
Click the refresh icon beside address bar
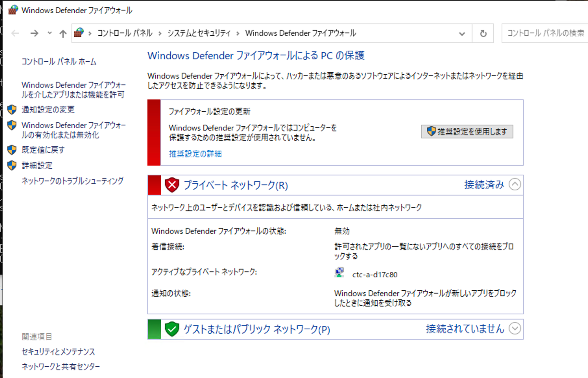pos(483,33)
